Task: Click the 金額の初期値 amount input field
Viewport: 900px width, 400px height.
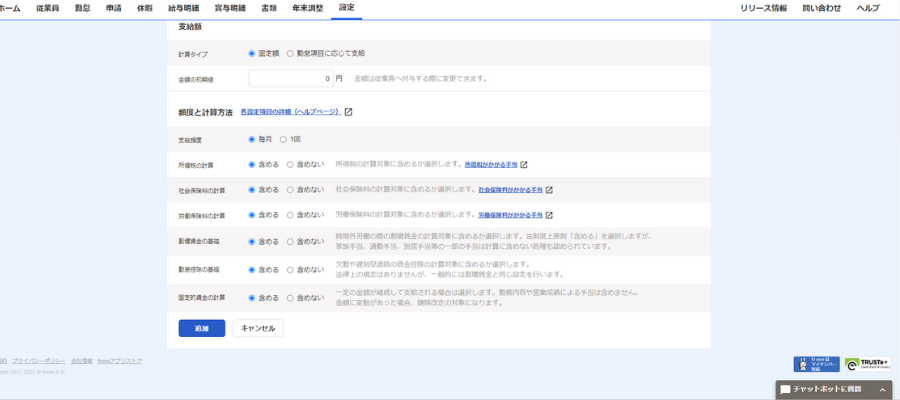Action: coord(290,78)
